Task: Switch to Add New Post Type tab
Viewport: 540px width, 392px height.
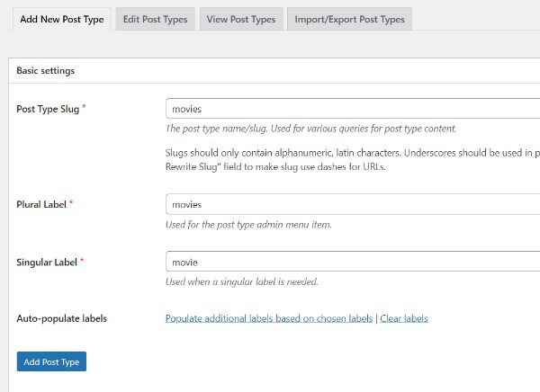Action: (61, 19)
